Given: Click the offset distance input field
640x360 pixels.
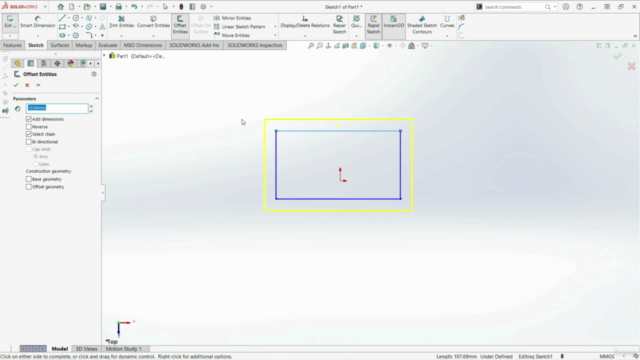Looking at the screenshot, I should coord(57,108).
